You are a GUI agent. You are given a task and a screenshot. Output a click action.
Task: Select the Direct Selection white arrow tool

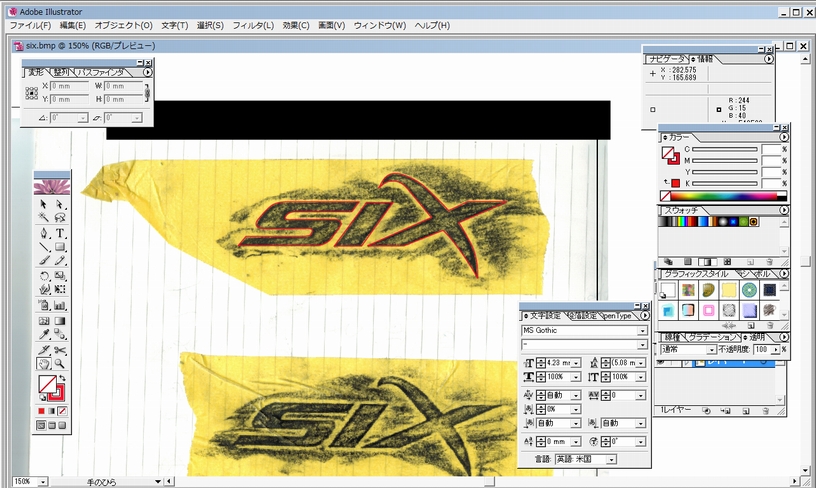[61, 204]
